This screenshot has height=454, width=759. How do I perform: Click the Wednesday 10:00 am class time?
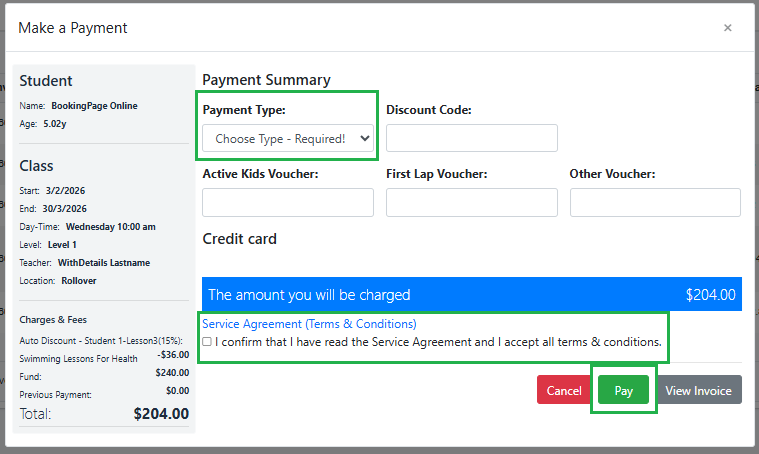pyautogui.click(x=110, y=227)
